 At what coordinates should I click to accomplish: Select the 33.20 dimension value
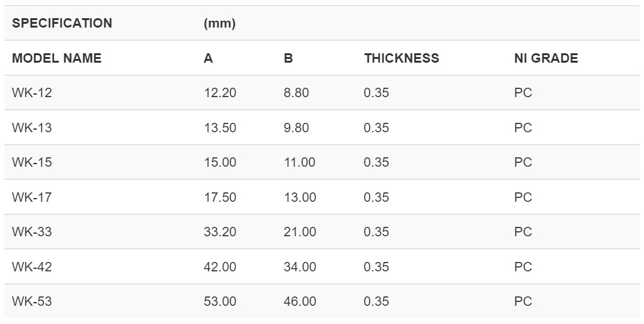[220, 232]
